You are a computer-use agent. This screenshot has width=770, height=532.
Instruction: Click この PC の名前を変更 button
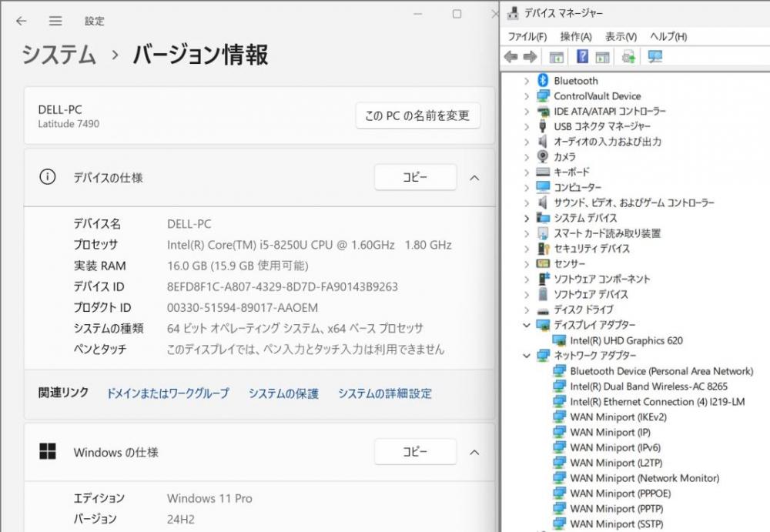click(x=417, y=115)
